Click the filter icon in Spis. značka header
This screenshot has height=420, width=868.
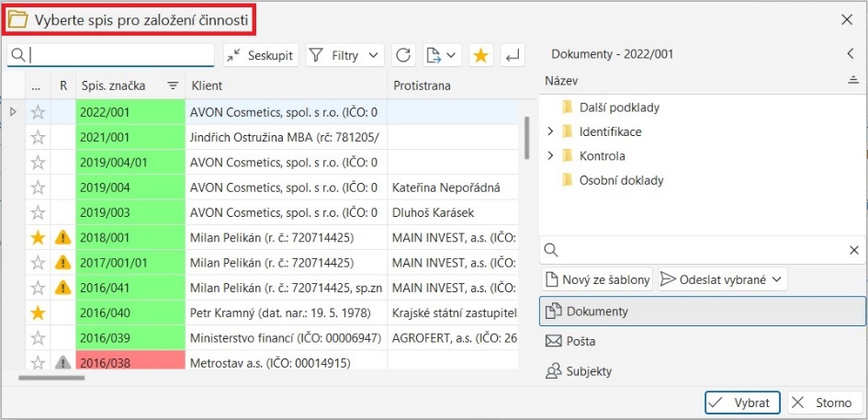pyautogui.click(x=172, y=85)
